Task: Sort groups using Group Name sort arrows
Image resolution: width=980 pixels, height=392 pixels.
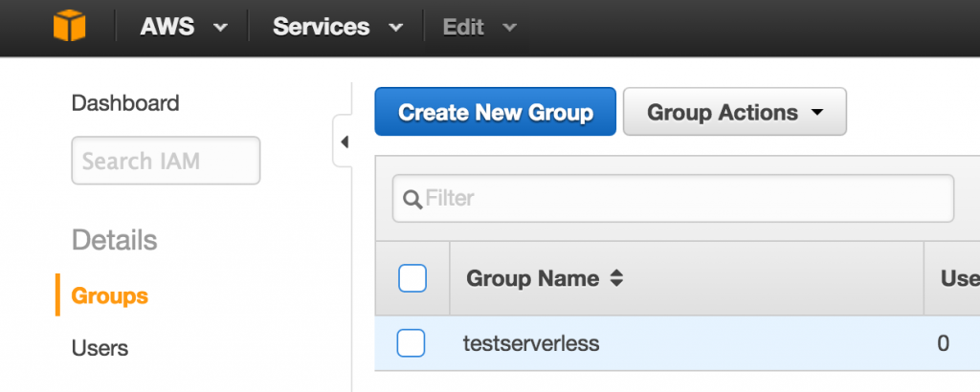Action: [x=616, y=278]
